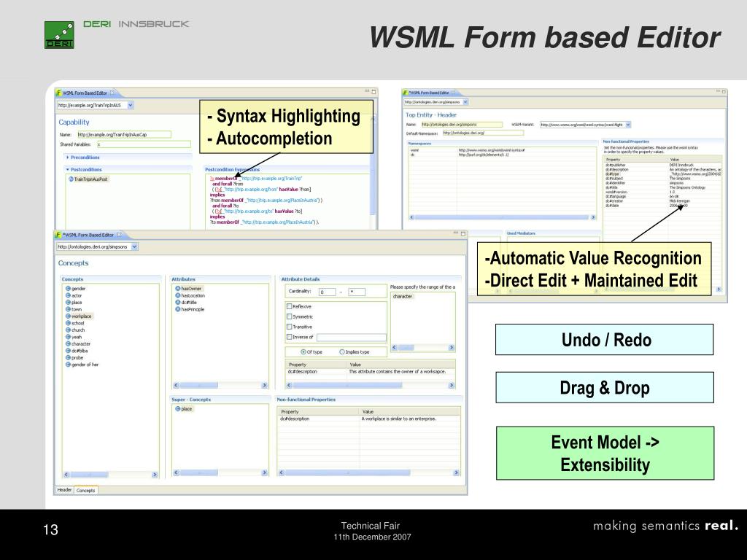Expand the Preconditions section
The image size is (747, 560).
point(68,157)
